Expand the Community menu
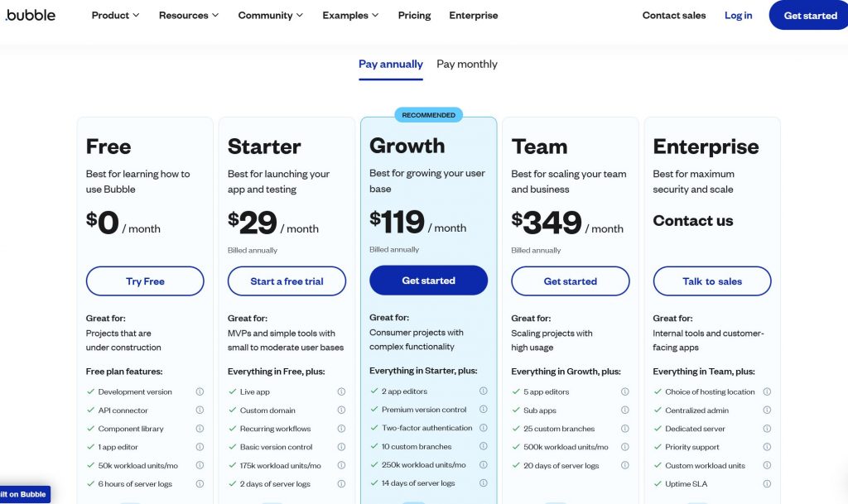 point(271,15)
